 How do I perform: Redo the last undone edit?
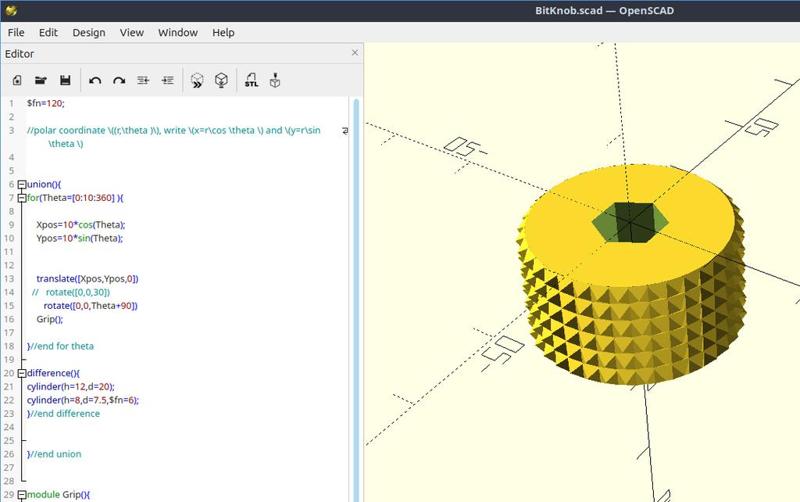[x=119, y=80]
